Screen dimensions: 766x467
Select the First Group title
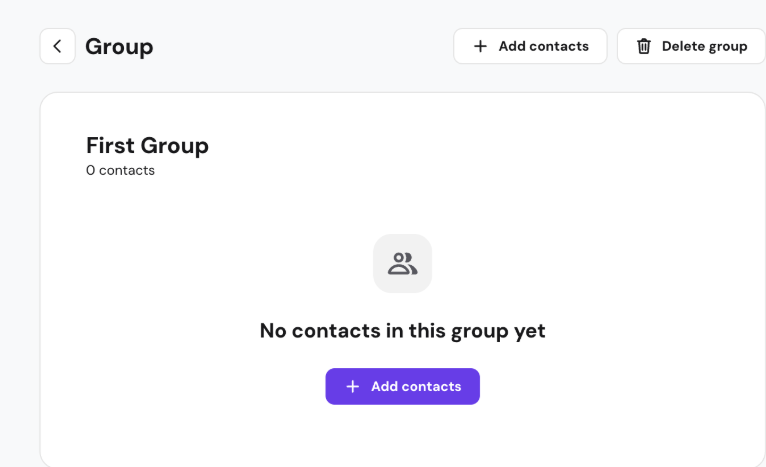point(147,145)
